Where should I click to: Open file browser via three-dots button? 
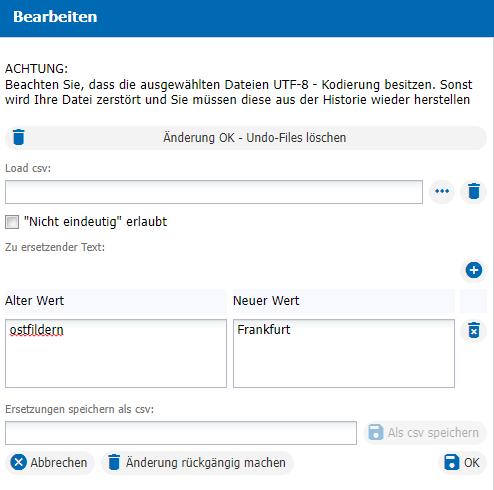click(x=442, y=192)
